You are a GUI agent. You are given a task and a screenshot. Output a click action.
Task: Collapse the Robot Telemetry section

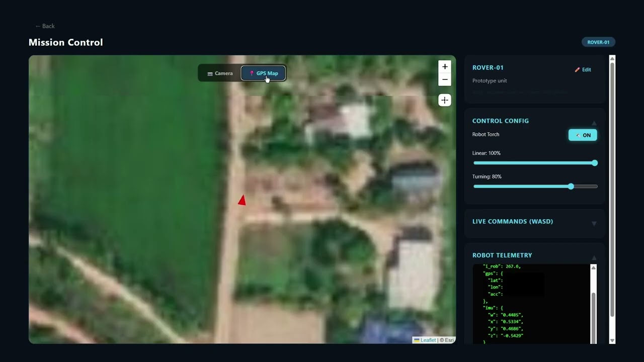594,257
